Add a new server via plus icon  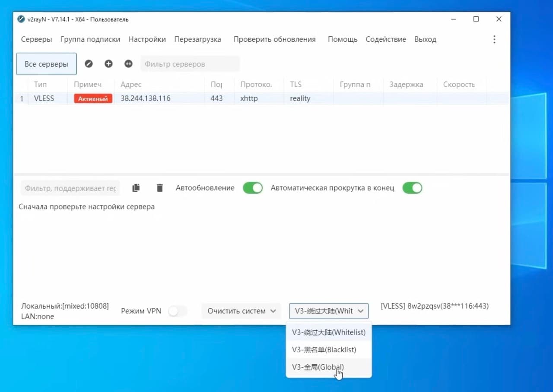(x=108, y=63)
